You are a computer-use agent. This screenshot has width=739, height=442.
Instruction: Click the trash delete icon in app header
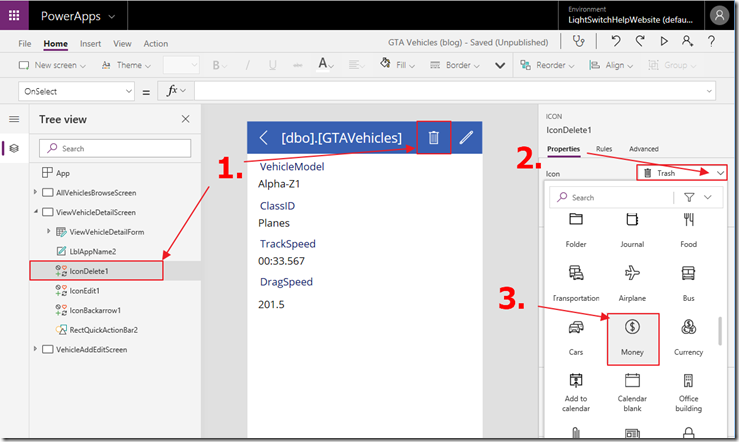coord(434,138)
